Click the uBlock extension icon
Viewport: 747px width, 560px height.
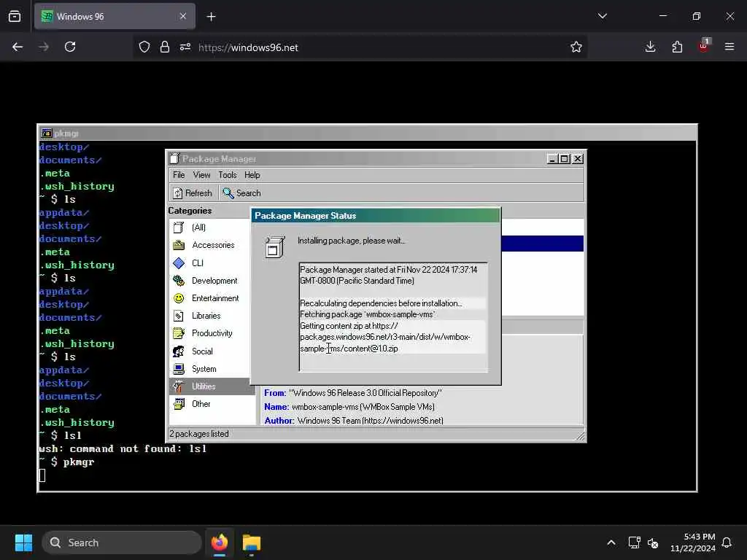(x=704, y=46)
